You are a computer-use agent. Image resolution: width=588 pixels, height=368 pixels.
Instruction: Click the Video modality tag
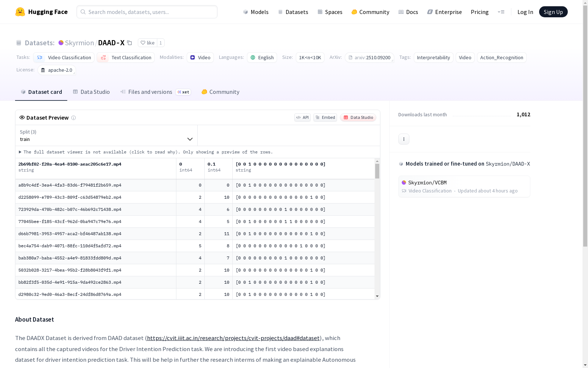point(200,57)
